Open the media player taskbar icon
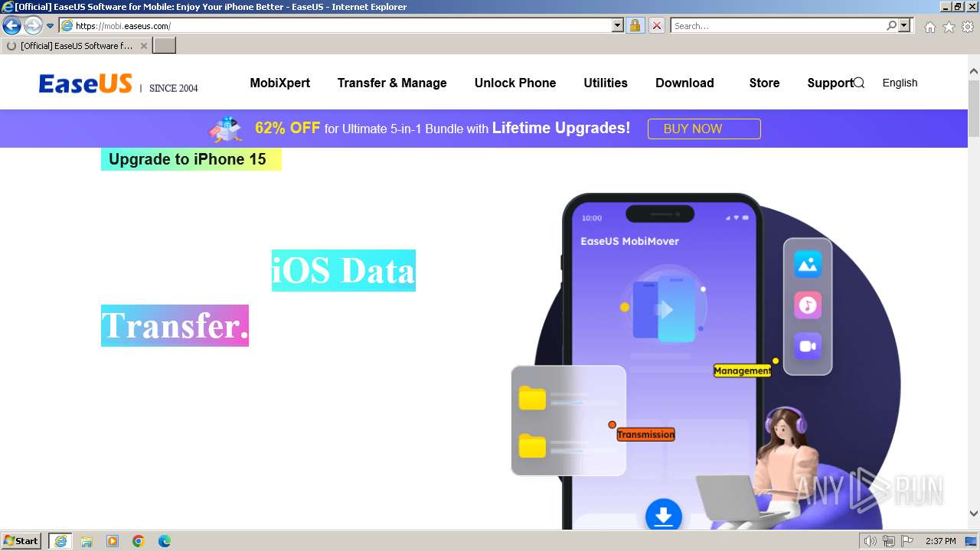This screenshot has width=980, height=551. click(113, 541)
